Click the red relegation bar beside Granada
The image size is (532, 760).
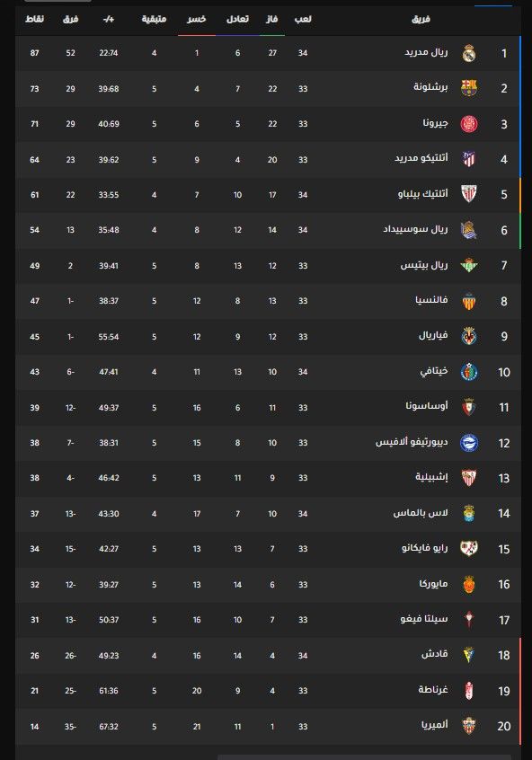[x=519, y=689]
